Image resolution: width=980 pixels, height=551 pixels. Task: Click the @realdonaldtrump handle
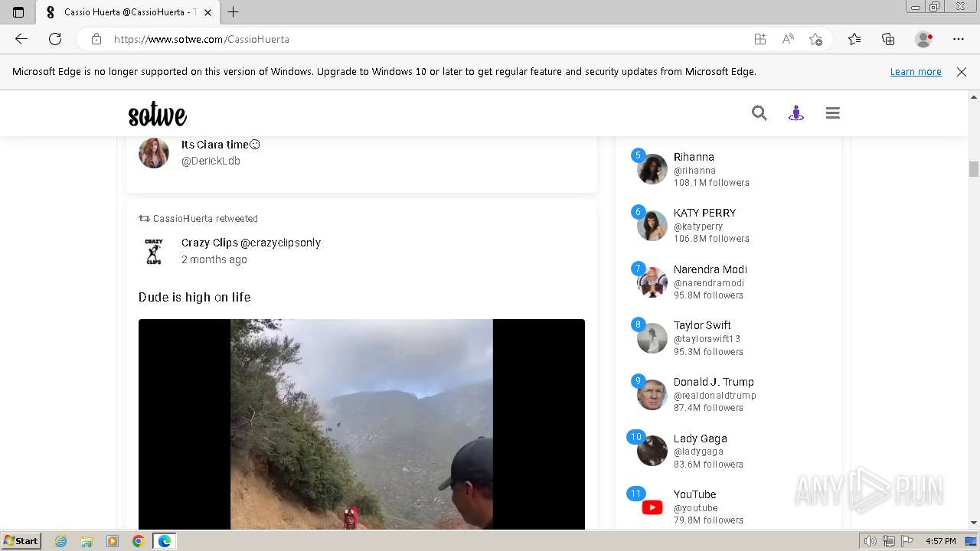(715, 396)
